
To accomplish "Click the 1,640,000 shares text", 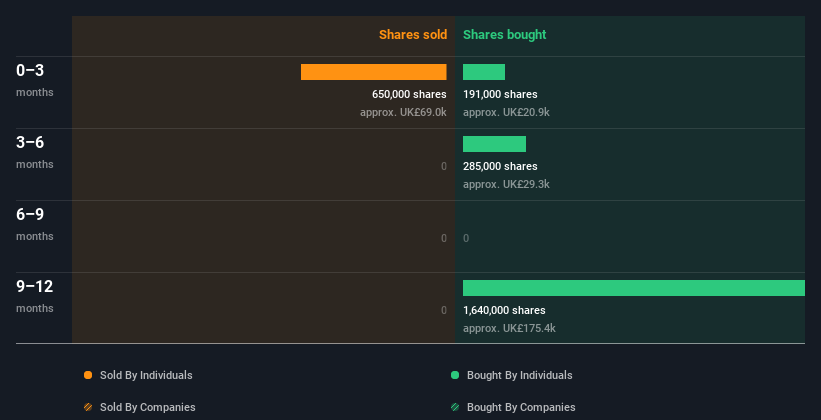I will (x=504, y=310).
